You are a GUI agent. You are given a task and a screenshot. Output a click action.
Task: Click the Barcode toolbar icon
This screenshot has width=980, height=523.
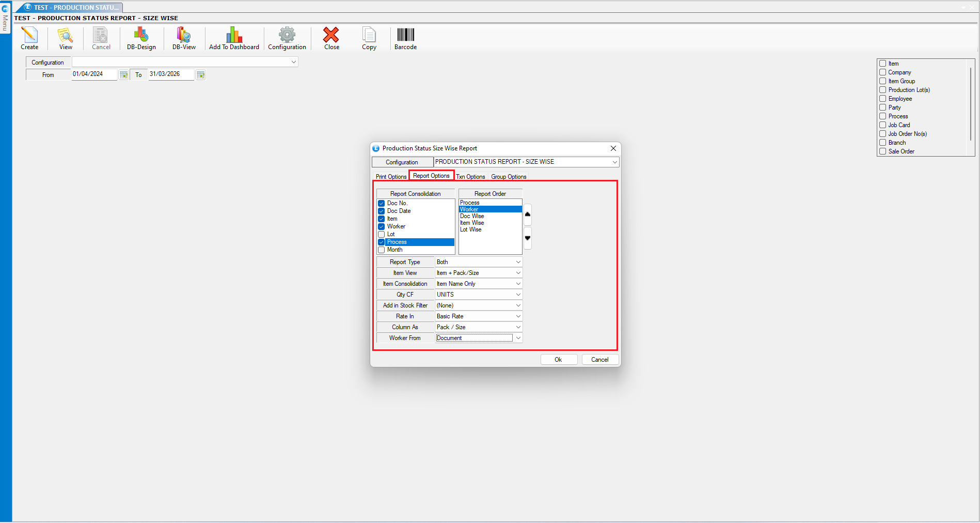pyautogui.click(x=405, y=35)
